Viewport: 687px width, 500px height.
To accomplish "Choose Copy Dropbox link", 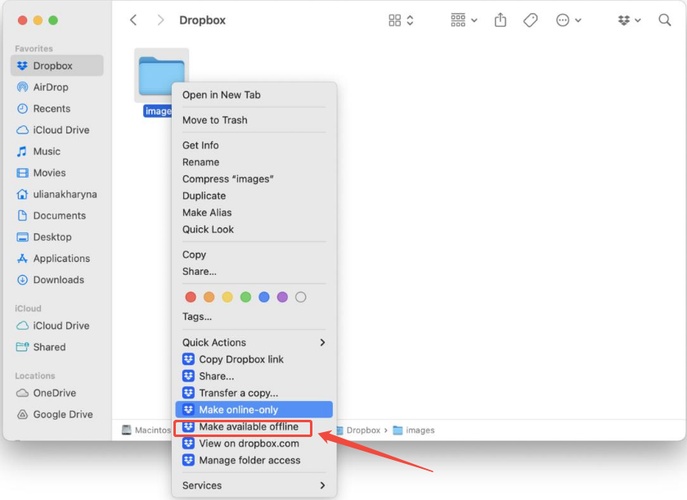I will [254, 359].
